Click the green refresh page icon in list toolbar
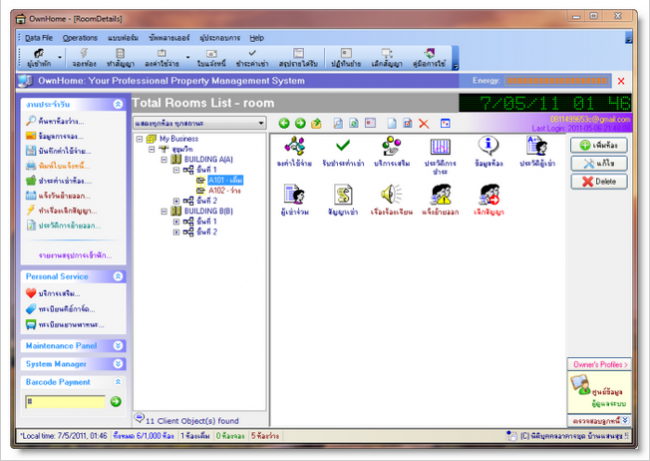This screenshot has height=461, width=650. [x=354, y=123]
